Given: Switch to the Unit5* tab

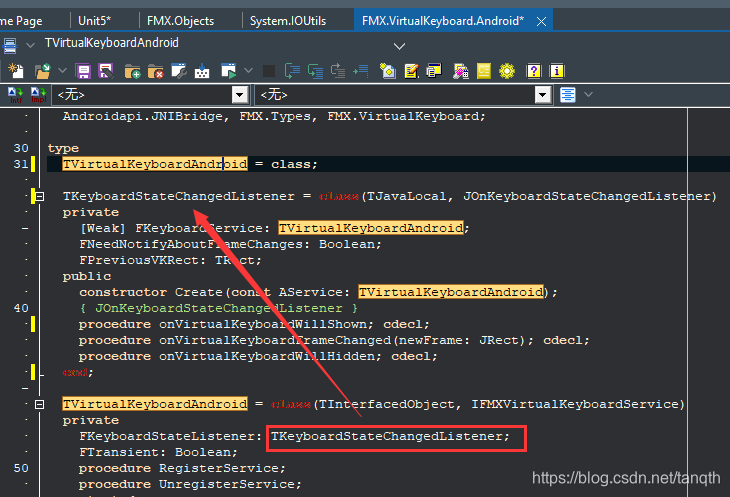Looking at the screenshot, I should [95, 20].
